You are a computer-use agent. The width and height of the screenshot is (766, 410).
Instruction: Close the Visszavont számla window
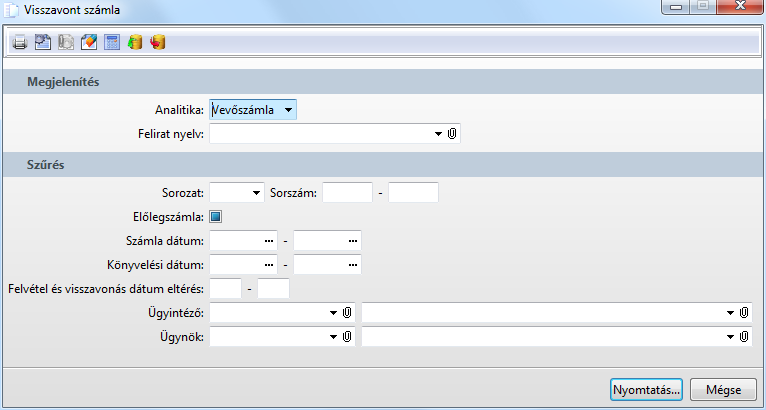(x=740, y=6)
